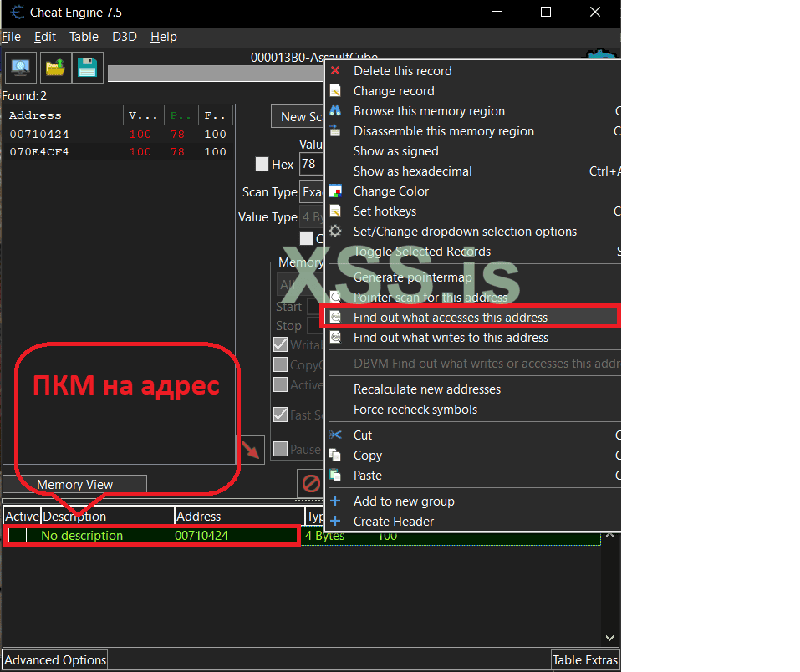Select Generate pointermap
The width and height of the screenshot is (800, 672).
472,277
